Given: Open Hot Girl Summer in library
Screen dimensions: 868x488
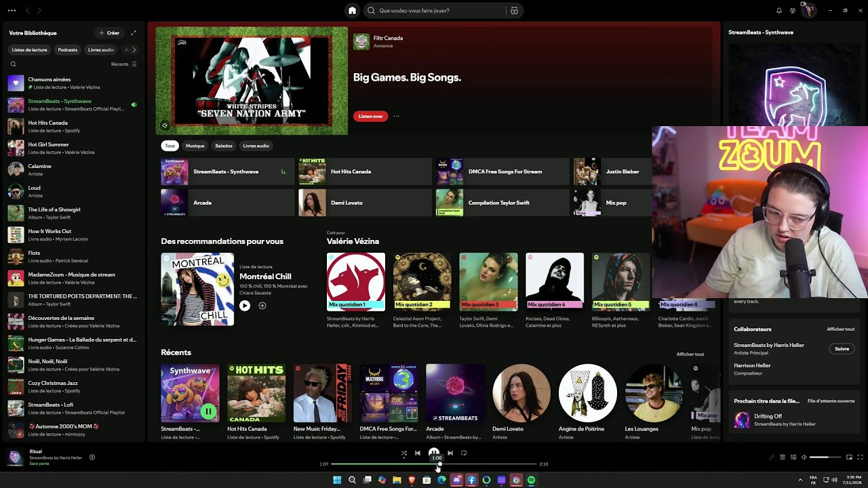Looking at the screenshot, I should (73, 148).
